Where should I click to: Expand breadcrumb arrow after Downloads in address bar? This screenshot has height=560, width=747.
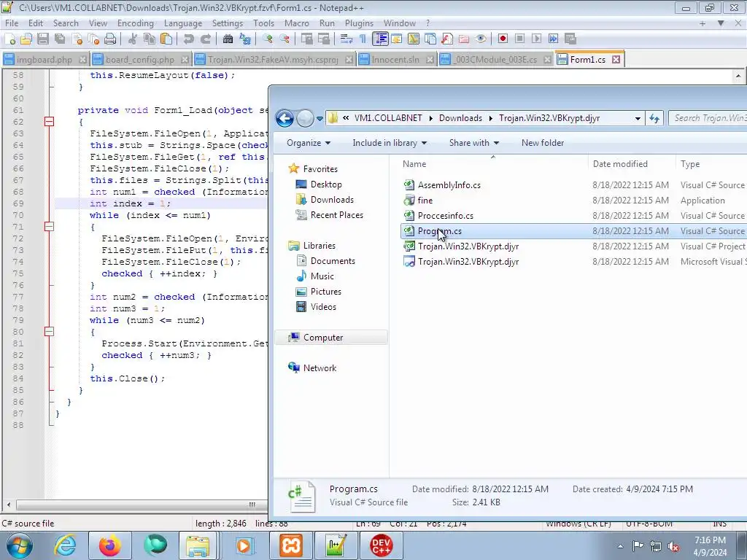click(x=491, y=118)
